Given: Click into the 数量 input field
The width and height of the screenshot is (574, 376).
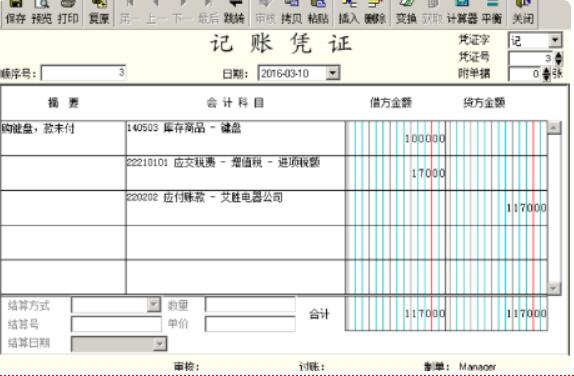Looking at the screenshot, I should coord(250,304).
